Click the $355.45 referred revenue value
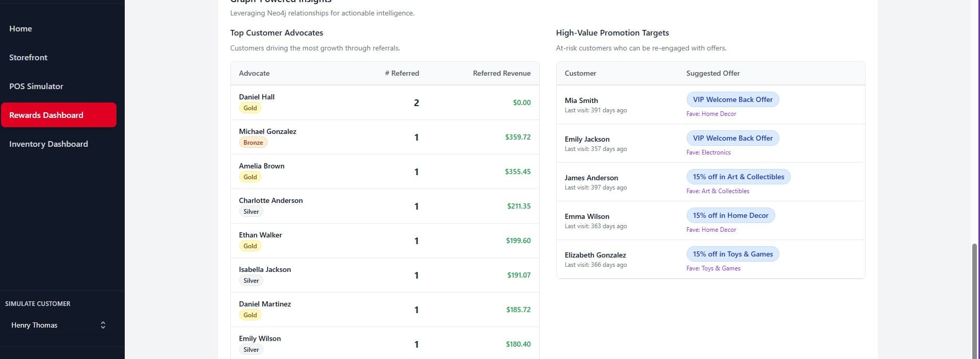Screen dimensions: 980x359 click(518, 172)
